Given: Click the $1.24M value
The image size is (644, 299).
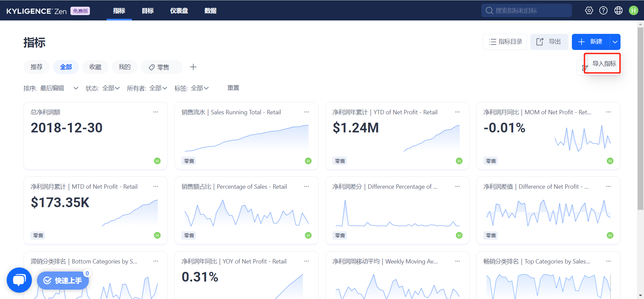Looking at the screenshot, I should pos(356,128).
